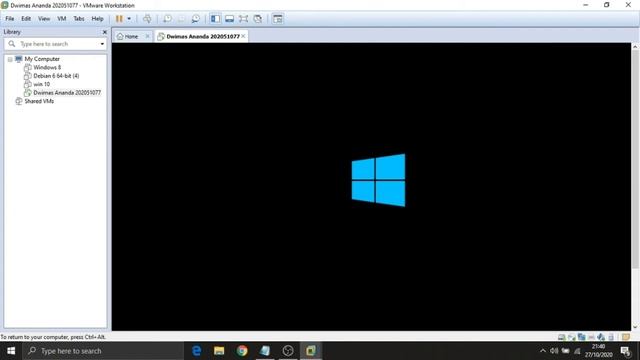Close the Dwimas Ananda 202051077 tab
640x360 pixels.
point(243,36)
